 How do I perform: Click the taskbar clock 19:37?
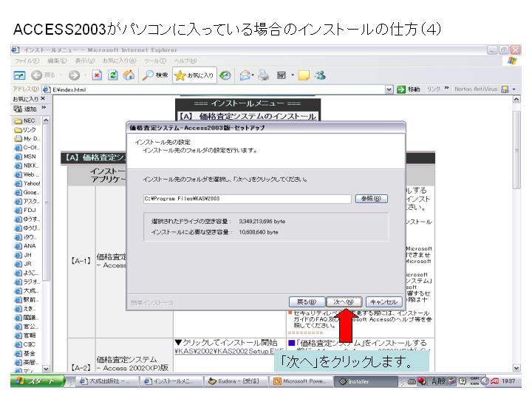tap(508, 381)
